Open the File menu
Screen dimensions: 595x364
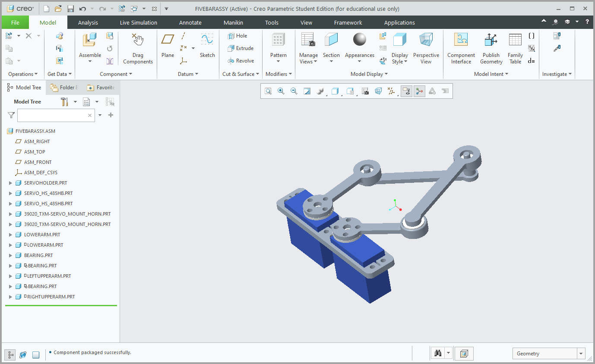point(15,22)
